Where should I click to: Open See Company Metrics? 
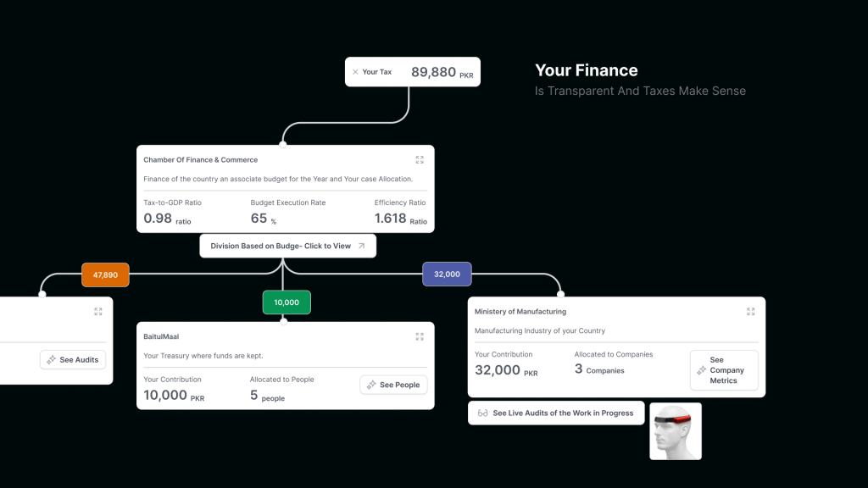pos(724,370)
